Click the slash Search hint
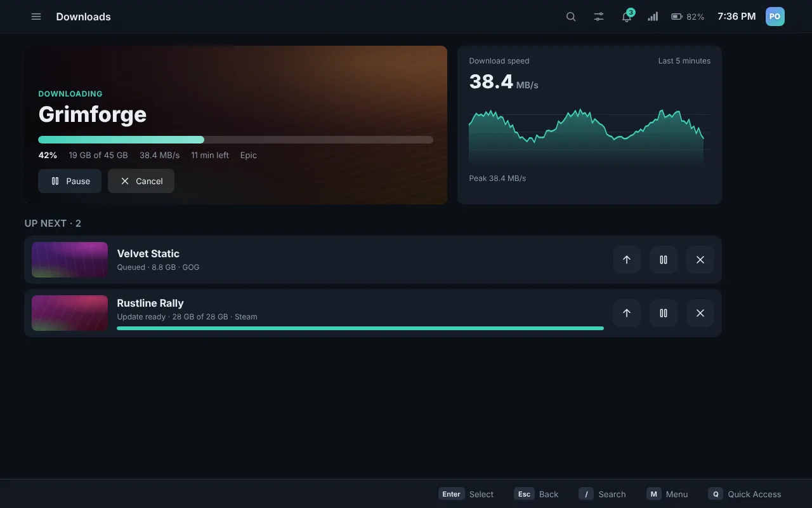The height and width of the screenshot is (508, 812). pos(602,494)
